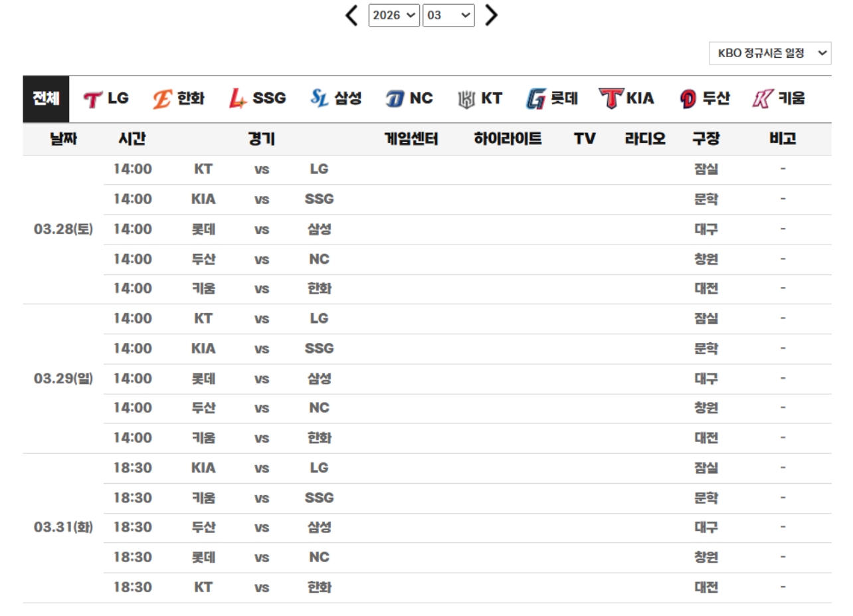Screen dimensions: 853x616
Task: Click the 한화 team logo
Action: pyautogui.click(x=162, y=100)
